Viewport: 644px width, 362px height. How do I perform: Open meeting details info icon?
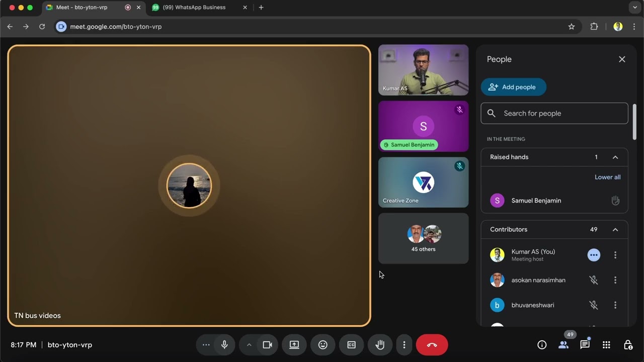click(x=542, y=345)
